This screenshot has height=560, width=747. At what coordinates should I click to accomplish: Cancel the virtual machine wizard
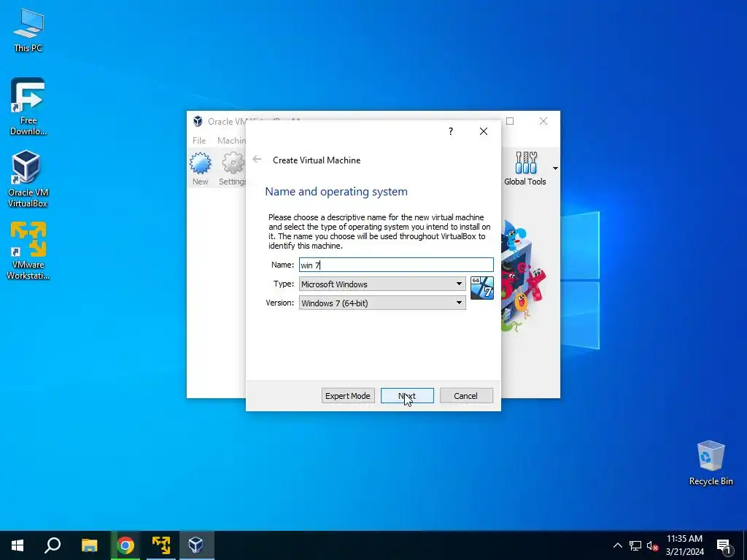466,396
